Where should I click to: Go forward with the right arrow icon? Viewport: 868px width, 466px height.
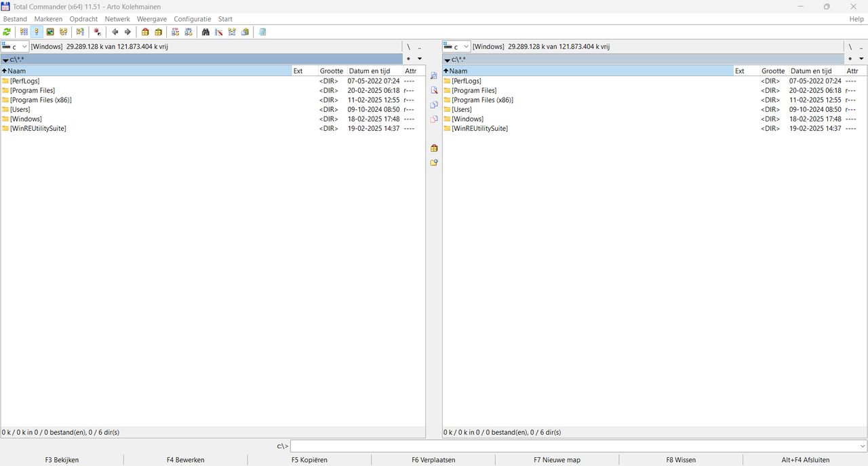coord(127,32)
